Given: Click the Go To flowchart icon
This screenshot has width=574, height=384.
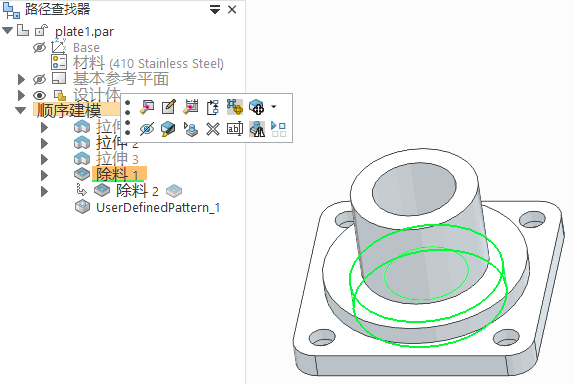Looking at the screenshot, I should [213, 107].
